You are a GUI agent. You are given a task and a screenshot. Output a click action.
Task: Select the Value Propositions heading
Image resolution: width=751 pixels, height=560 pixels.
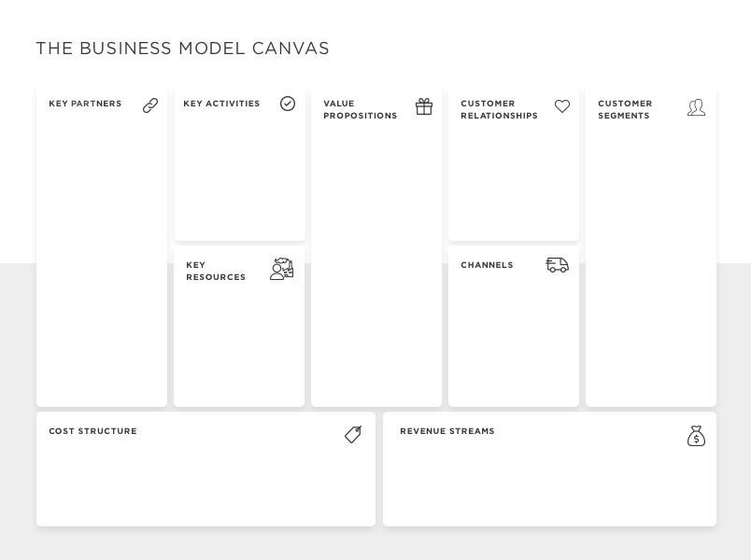coord(361,109)
